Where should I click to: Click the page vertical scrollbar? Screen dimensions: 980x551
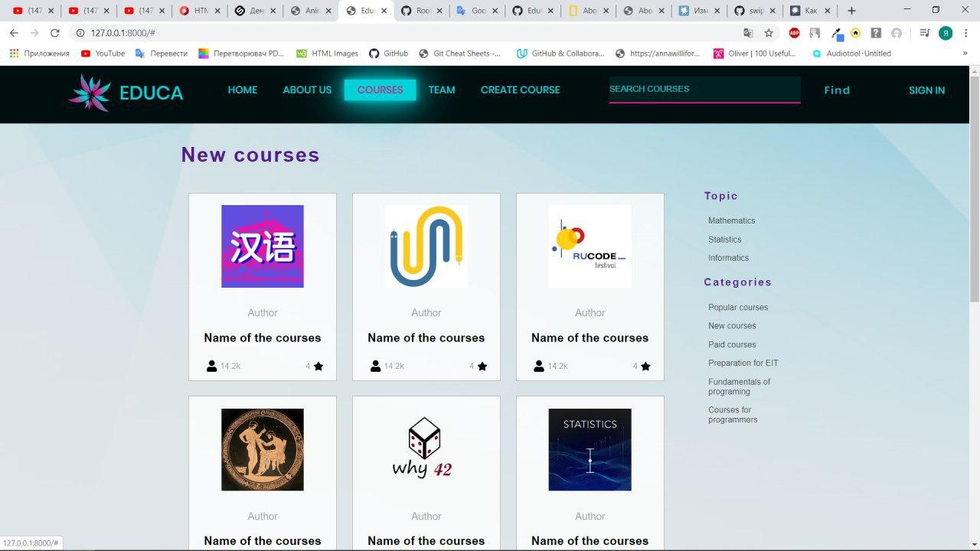(x=974, y=188)
